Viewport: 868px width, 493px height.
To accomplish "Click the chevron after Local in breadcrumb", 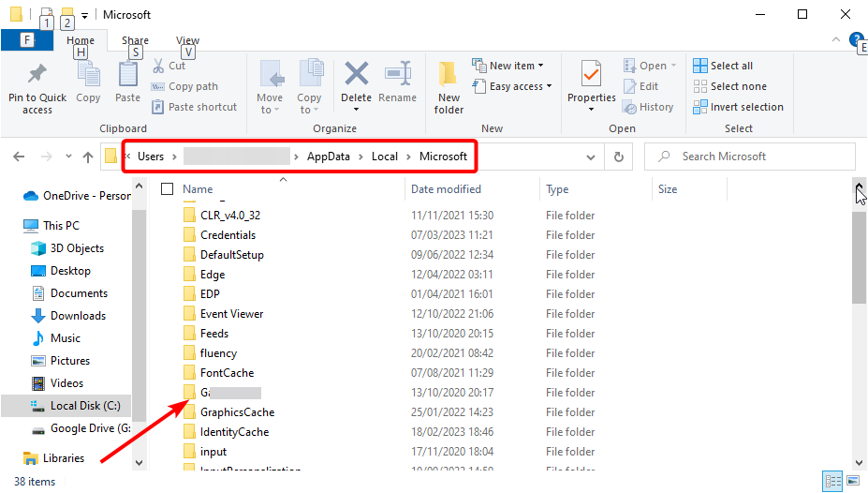I will click(408, 157).
